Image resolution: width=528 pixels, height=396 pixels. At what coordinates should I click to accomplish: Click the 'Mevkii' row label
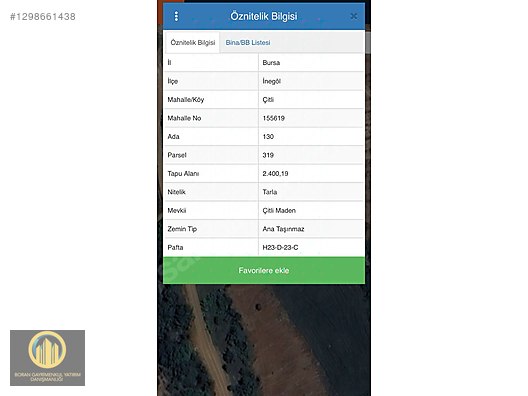177,210
